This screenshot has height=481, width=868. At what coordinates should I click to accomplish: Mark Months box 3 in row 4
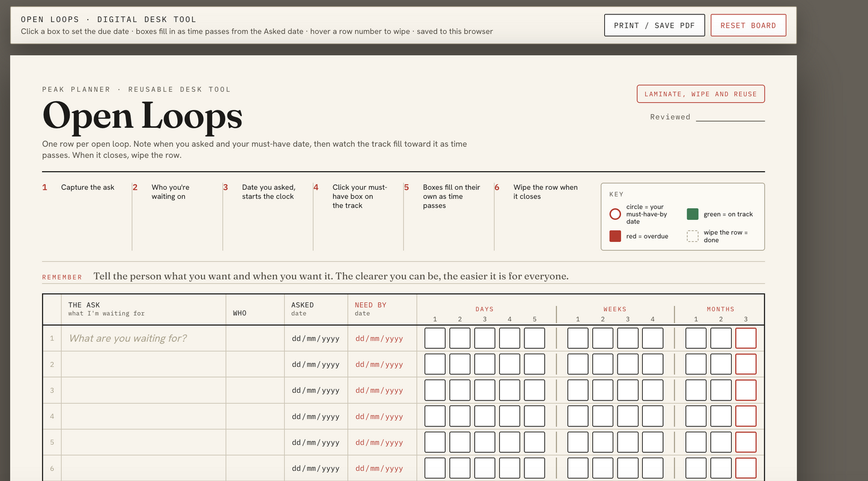745,416
